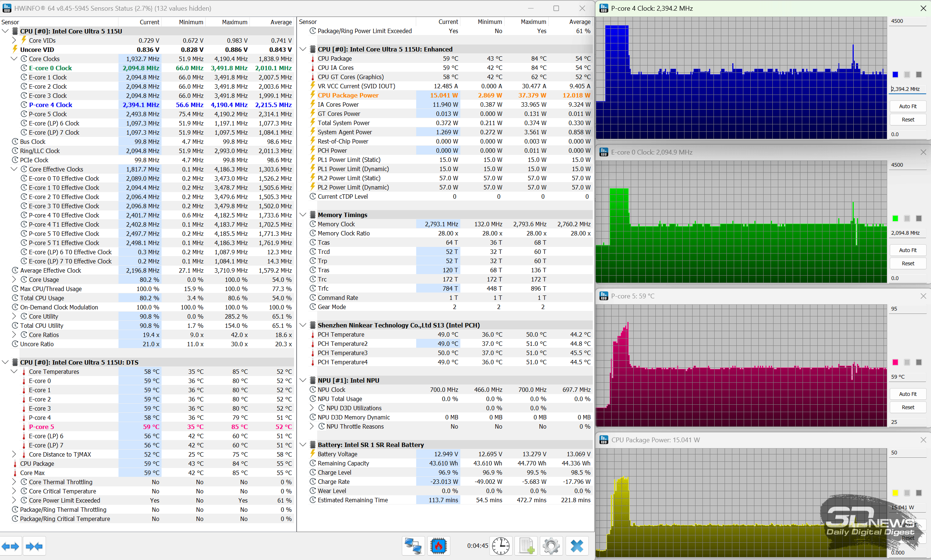
Task: Click Reset in E-core 0 Clock graph
Action: tap(907, 263)
